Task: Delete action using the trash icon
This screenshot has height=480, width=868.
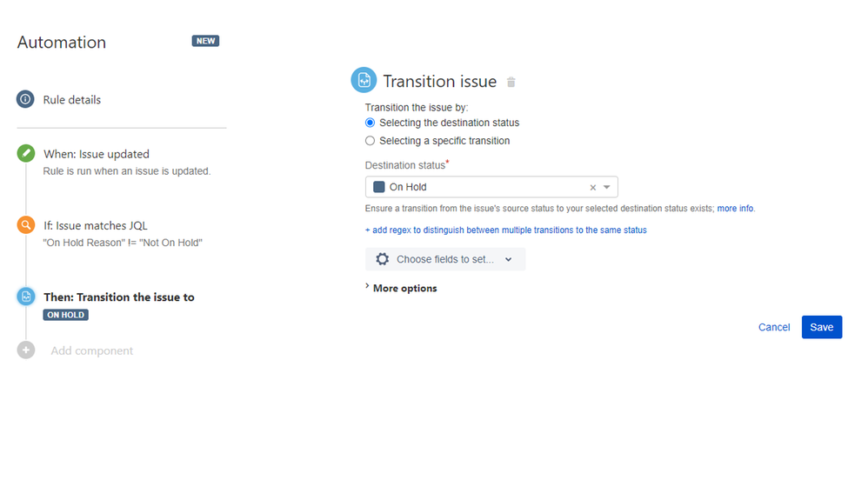Action: coord(511,82)
